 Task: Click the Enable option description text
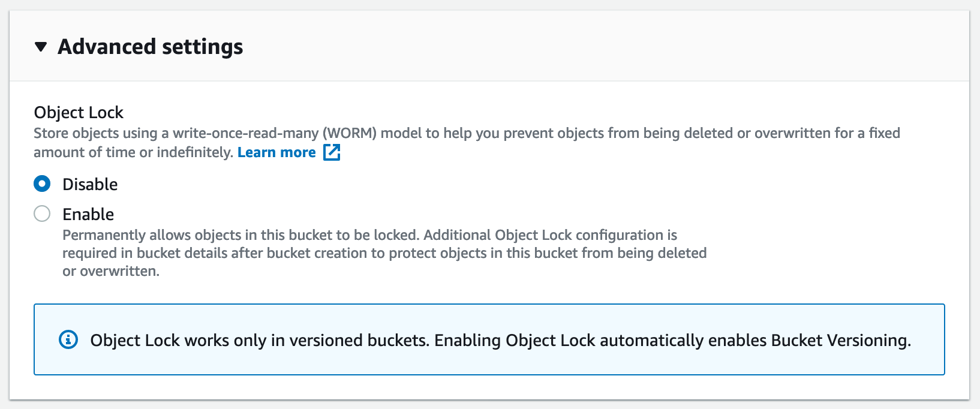coord(384,252)
